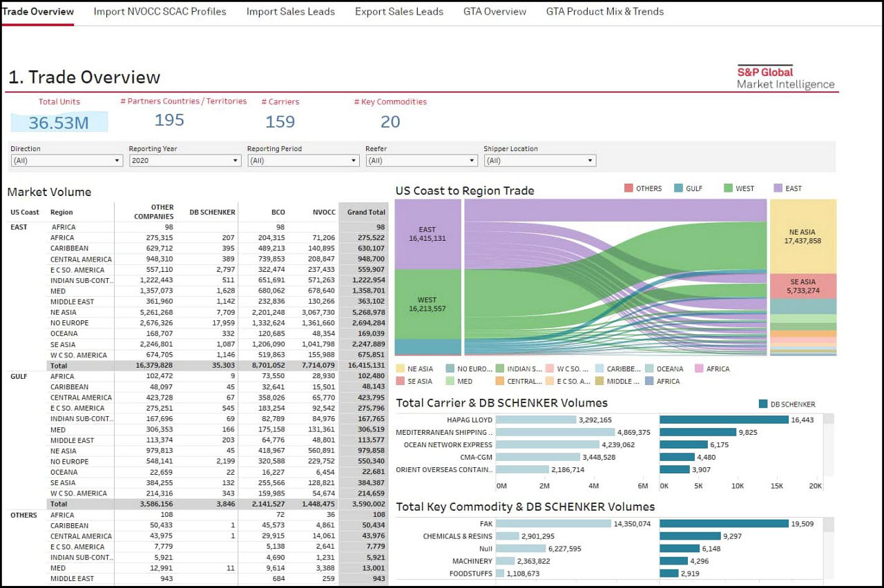884x588 pixels.
Task: Click Gulf total value 3,590,002
Action: (368, 504)
